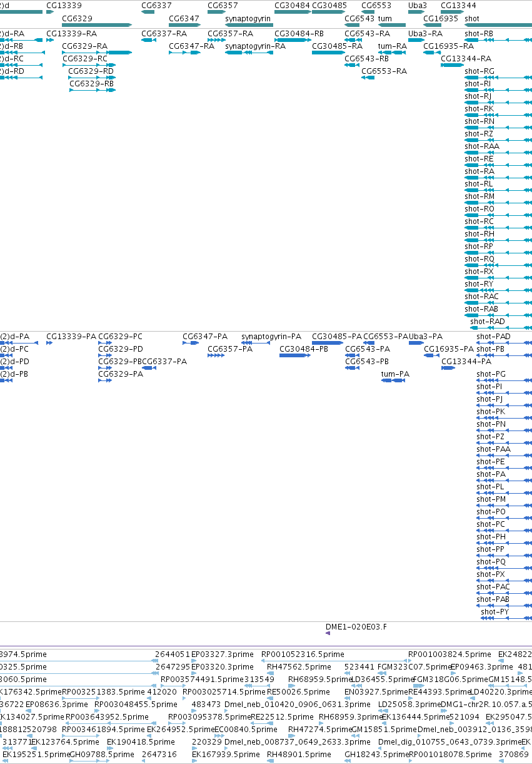The image size is (532, 764).
Task: Select transcript CG30485-RA
Action: tap(337, 46)
